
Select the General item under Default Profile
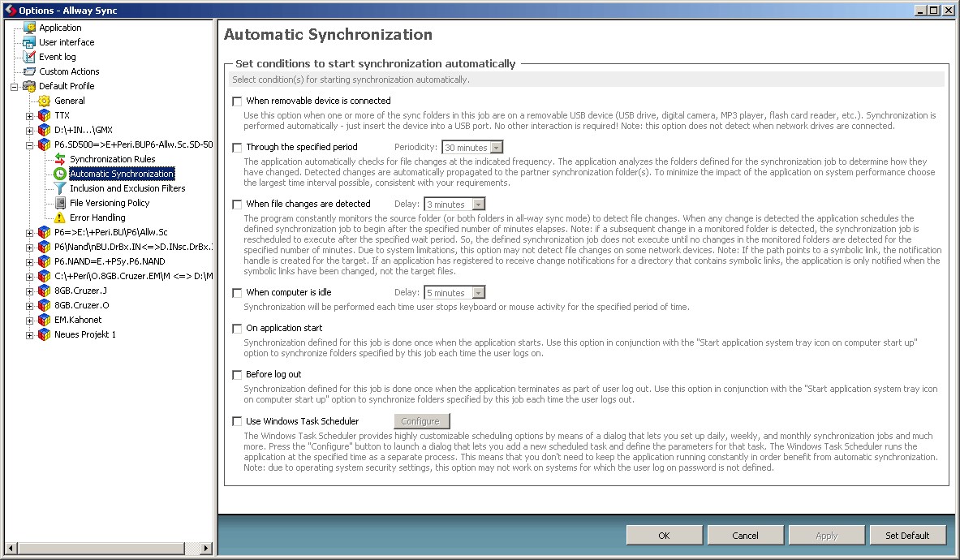[x=70, y=101]
